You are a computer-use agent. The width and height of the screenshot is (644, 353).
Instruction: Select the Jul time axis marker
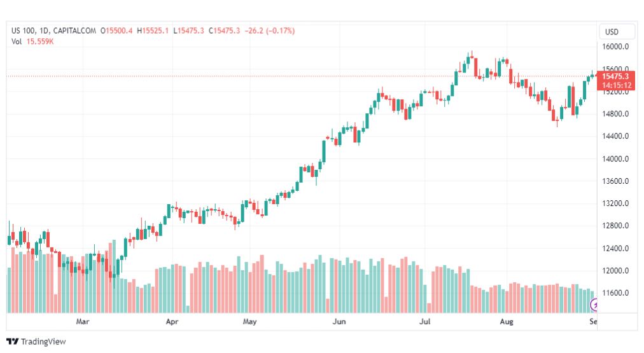click(x=424, y=322)
